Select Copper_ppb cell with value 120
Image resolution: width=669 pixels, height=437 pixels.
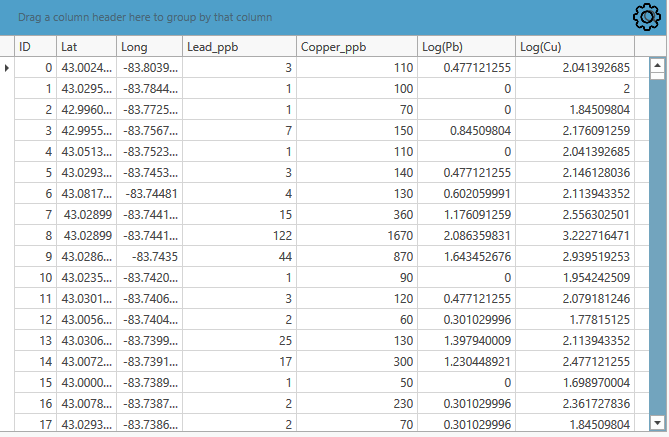point(357,299)
